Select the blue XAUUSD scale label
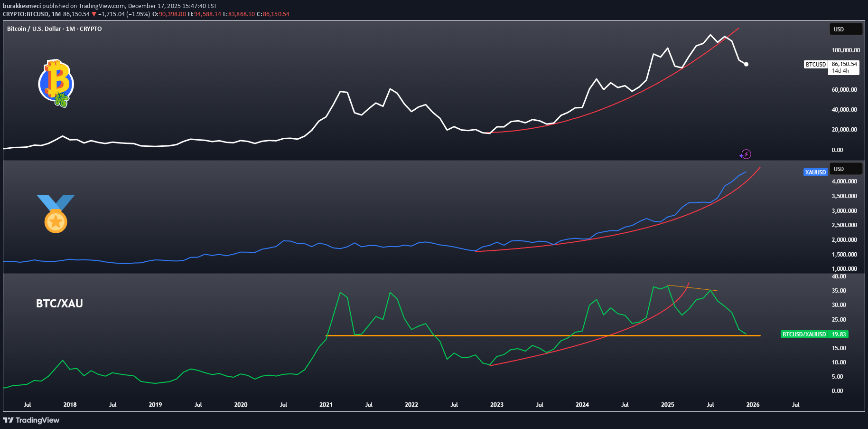 pyautogui.click(x=815, y=172)
